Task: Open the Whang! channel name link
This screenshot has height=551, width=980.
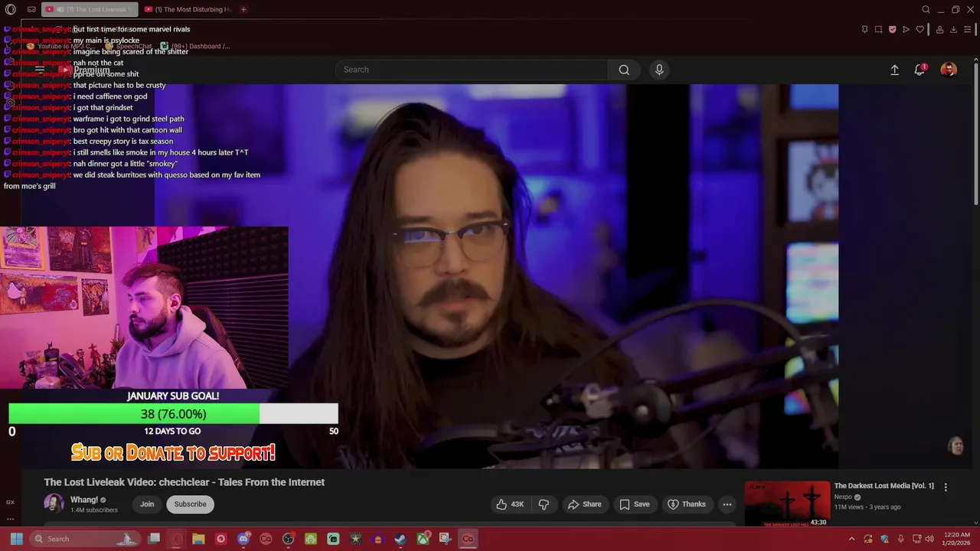Action: (x=84, y=500)
